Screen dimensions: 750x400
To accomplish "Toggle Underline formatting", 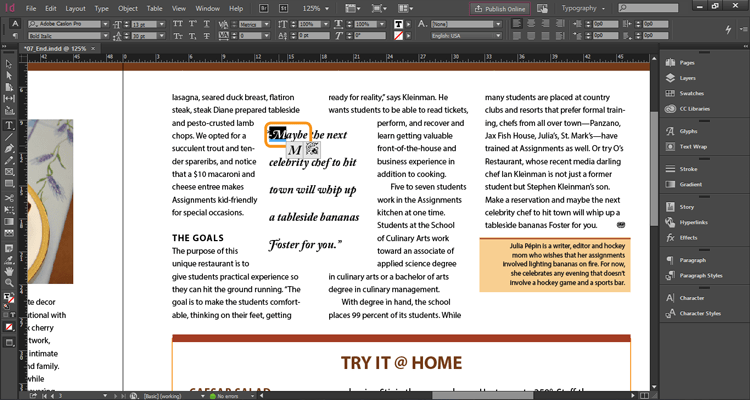I will [207, 24].
